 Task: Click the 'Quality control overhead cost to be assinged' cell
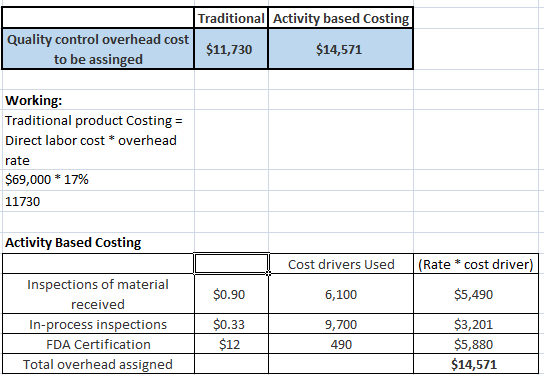pyautogui.click(x=98, y=49)
